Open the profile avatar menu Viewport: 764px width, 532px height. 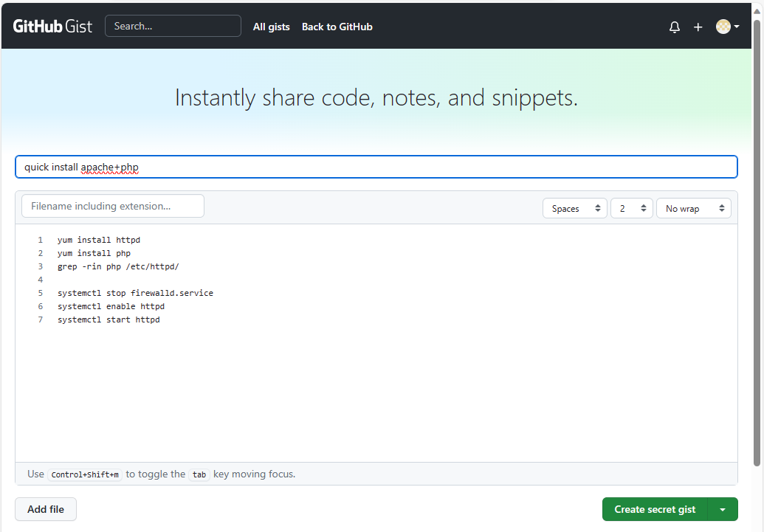pos(722,27)
